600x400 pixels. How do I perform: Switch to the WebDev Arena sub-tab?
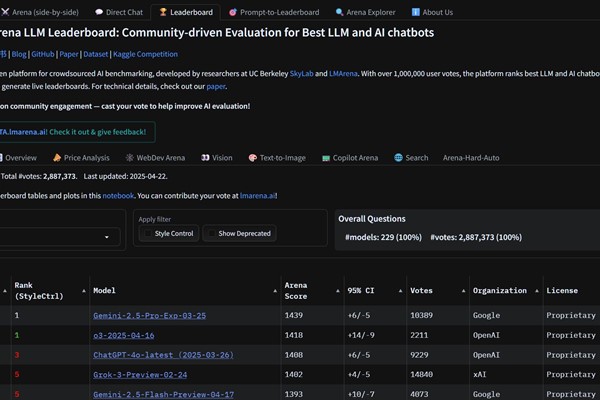point(155,158)
